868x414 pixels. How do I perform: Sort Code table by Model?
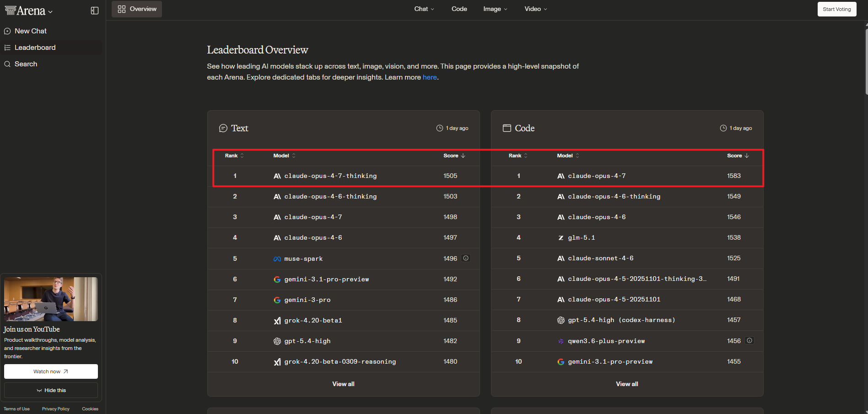(568, 156)
